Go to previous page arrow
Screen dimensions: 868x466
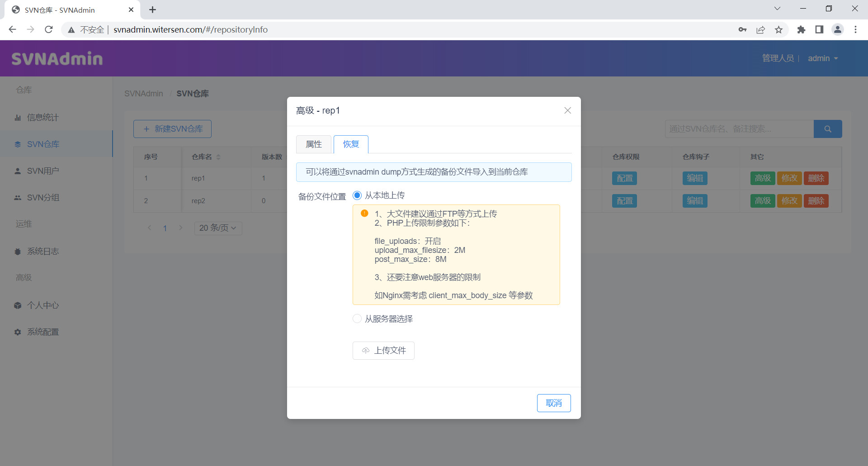(x=150, y=228)
